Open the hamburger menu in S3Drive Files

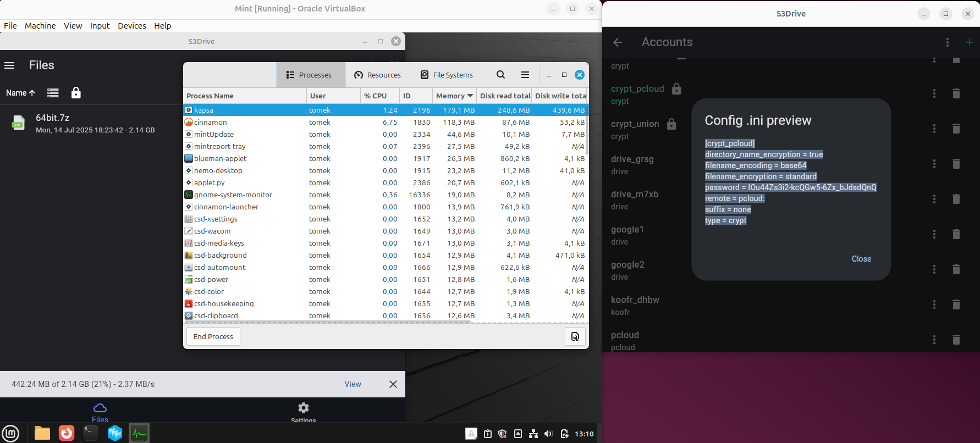(x=9, y=65)
